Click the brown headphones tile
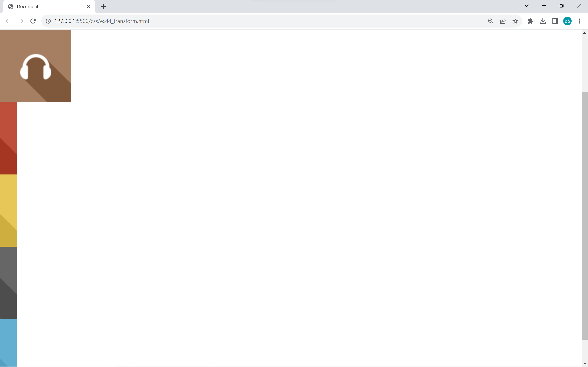The width and height of the screenshot is (588, 367). [36, 66]
